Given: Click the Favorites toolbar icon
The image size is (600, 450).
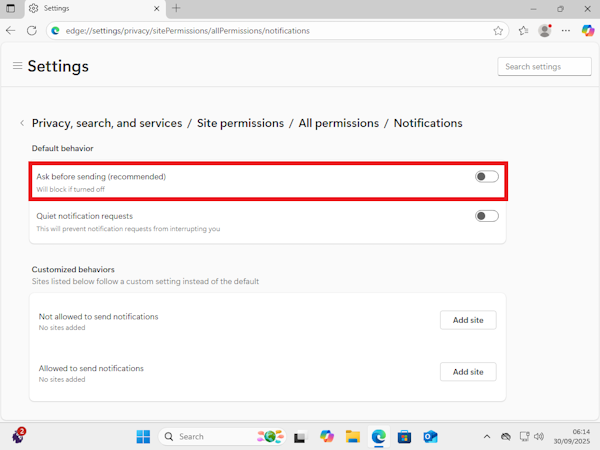Looking at the screenshot, I should (x=523, y=31).
